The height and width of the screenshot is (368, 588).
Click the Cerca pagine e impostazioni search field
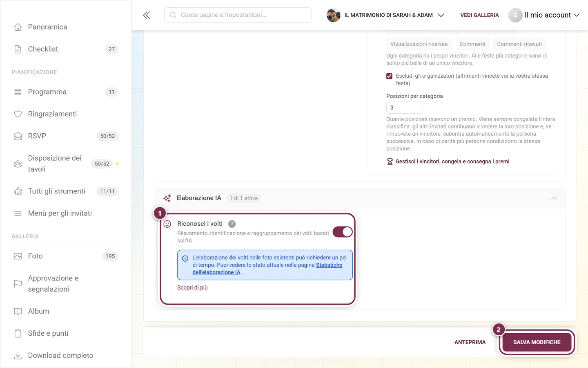[x=238, y=15]
